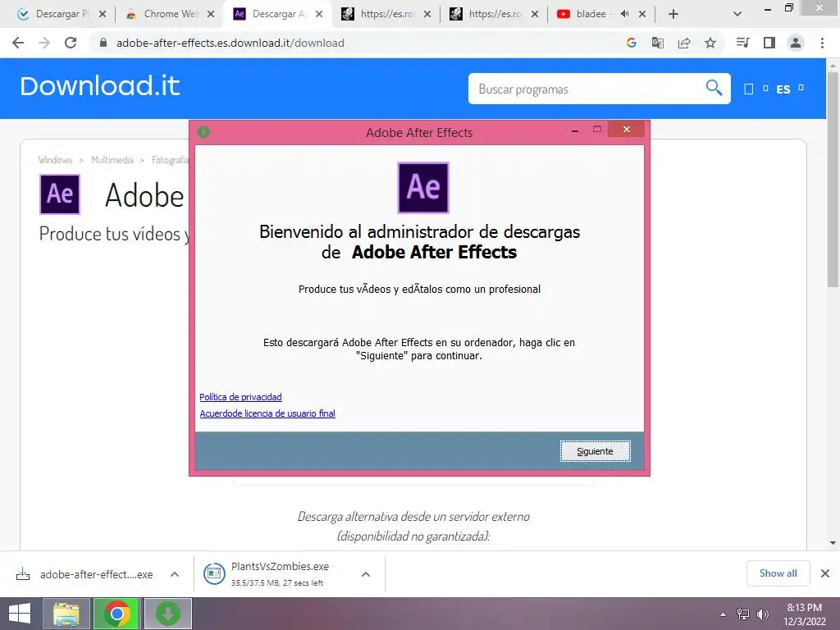Open Política de privacidad link

[240, 397]
